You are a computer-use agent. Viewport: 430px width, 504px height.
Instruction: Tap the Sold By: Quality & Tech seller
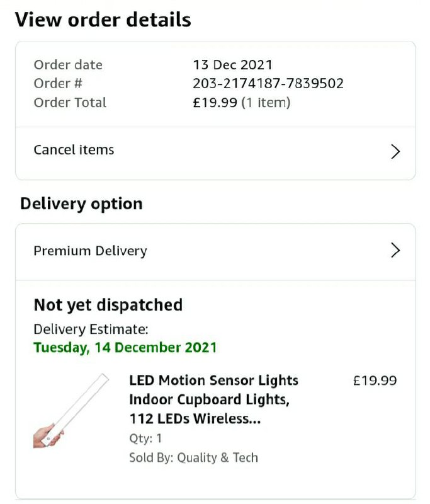[x=193, y=457]
